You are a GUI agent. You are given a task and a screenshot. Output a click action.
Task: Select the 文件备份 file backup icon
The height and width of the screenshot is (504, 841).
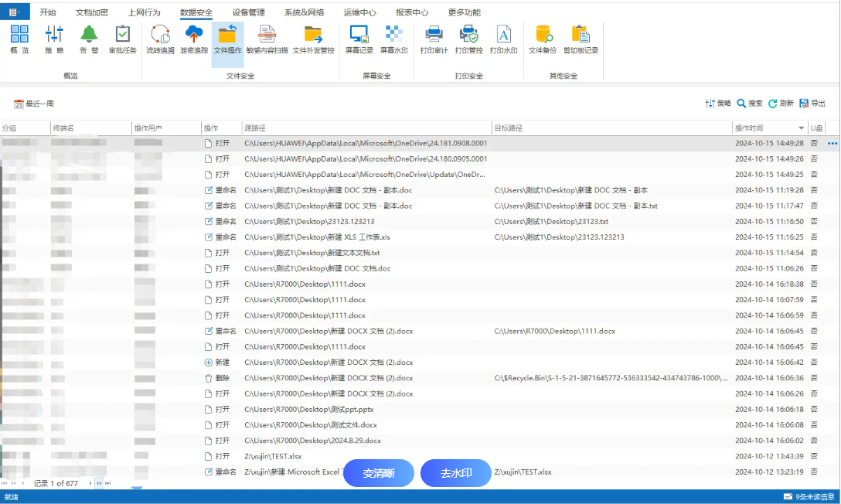point(543,39)
